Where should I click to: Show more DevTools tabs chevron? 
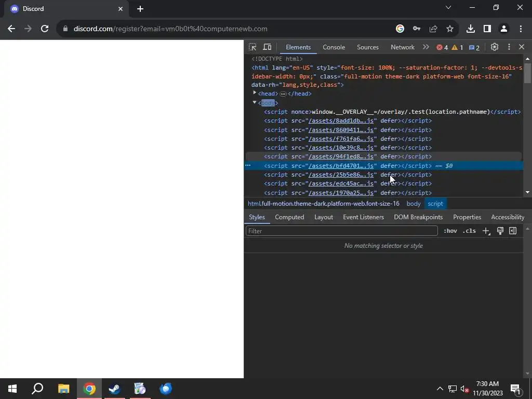coord(426,47)
